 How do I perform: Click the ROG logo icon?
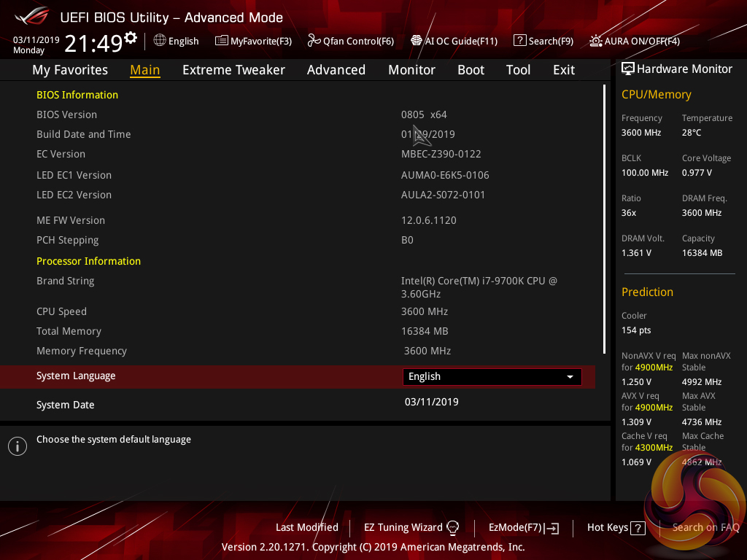31,17
